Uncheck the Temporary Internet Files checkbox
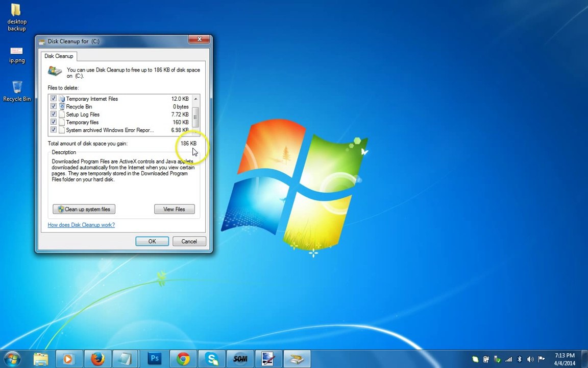 54,98
